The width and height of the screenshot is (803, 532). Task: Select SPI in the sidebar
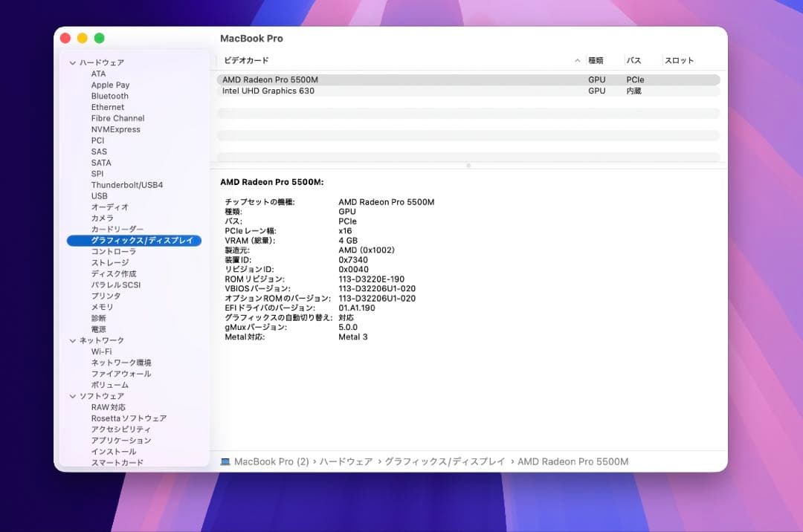pyautogui.click(x=97, y=173)
